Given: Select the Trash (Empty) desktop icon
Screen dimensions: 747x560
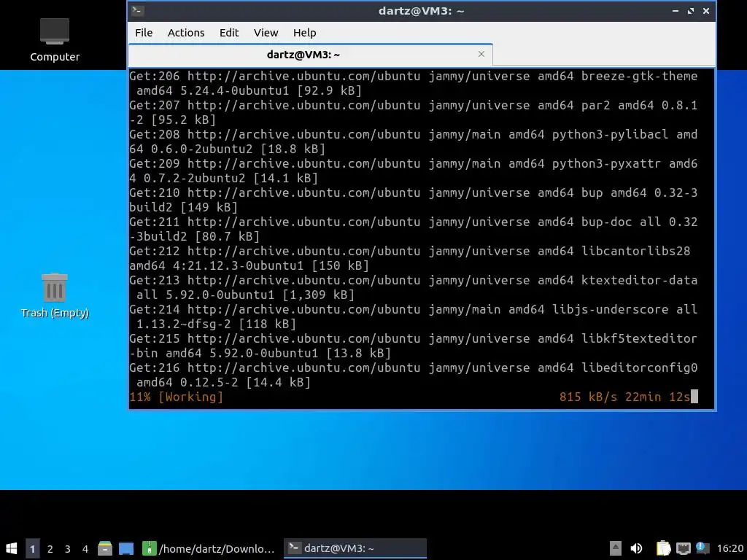Looking at the screenshot, I should (55, 295).
